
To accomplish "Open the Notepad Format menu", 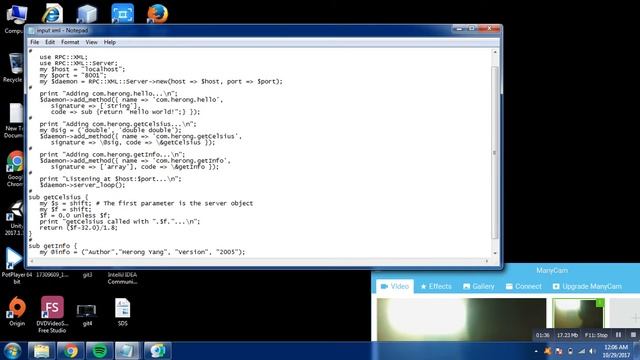I will tap(70, 42).
